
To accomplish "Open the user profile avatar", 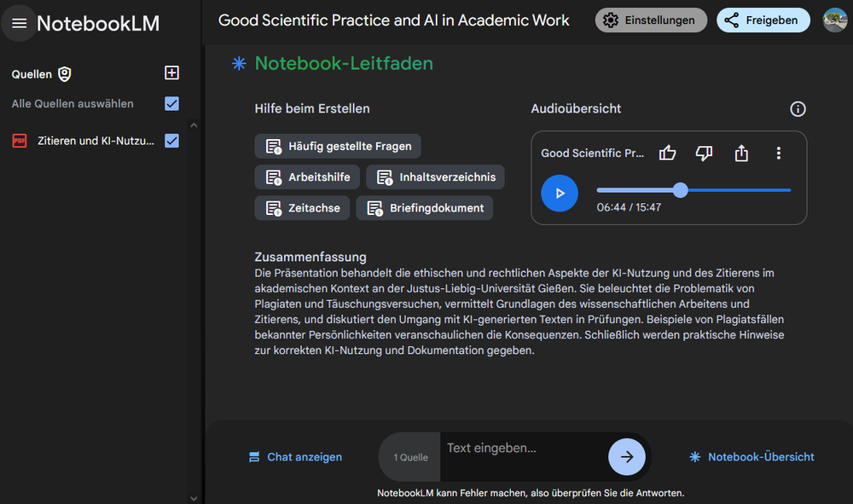I will click(834, 20).
